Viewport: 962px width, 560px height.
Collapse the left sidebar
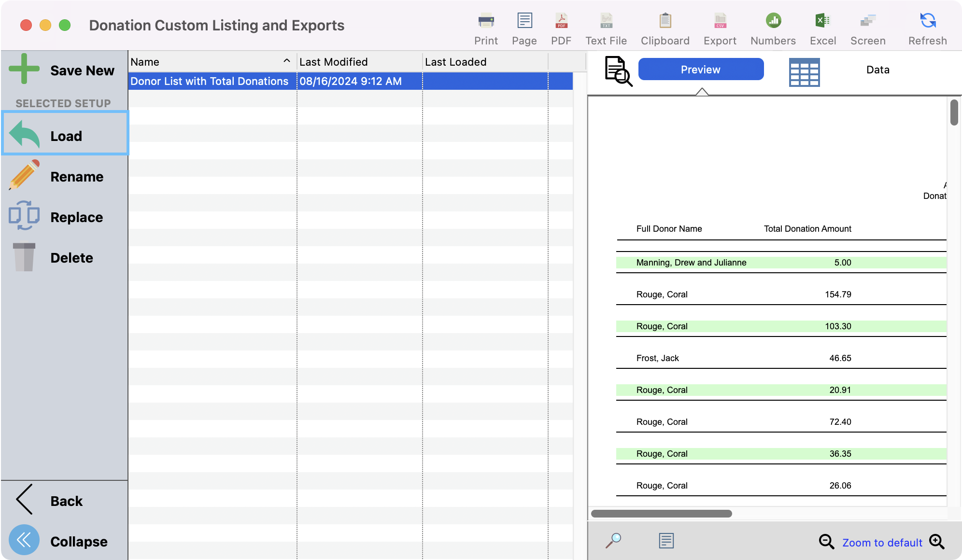click(x=24, y=540)
